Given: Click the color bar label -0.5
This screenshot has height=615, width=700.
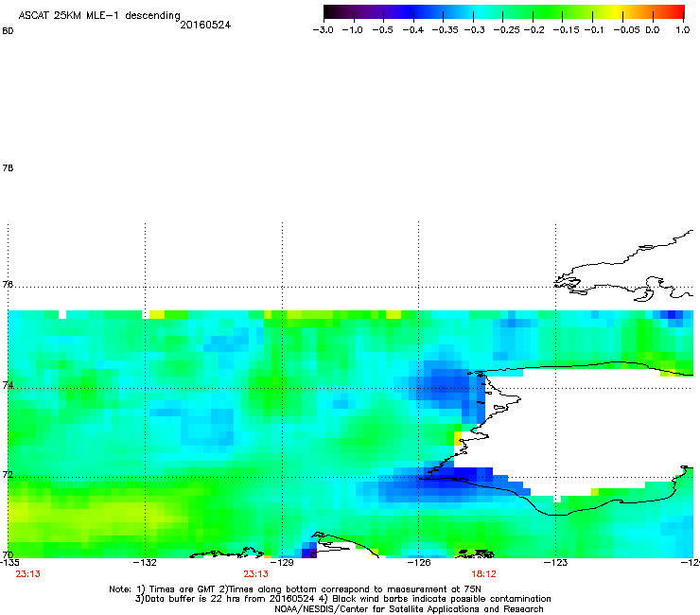Looking at the screenshot, I should [382, 30].
